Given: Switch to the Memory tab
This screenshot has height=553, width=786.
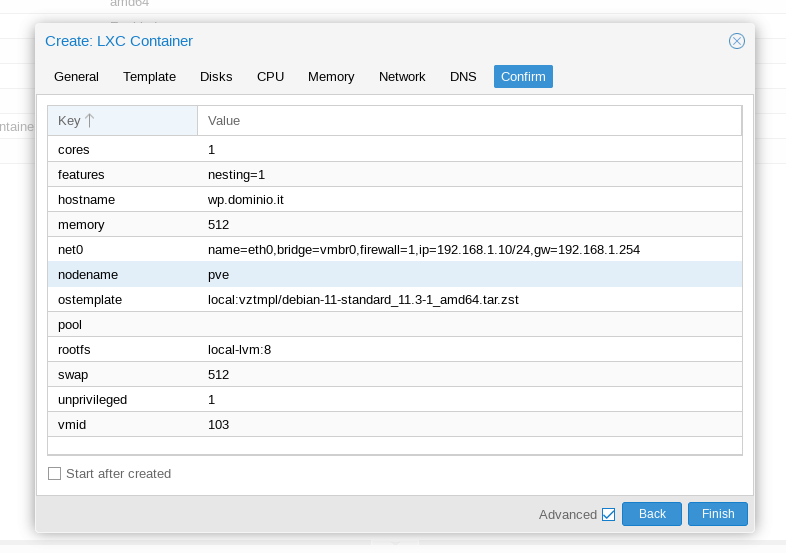Looking at the screenshot, I should 331,77.
